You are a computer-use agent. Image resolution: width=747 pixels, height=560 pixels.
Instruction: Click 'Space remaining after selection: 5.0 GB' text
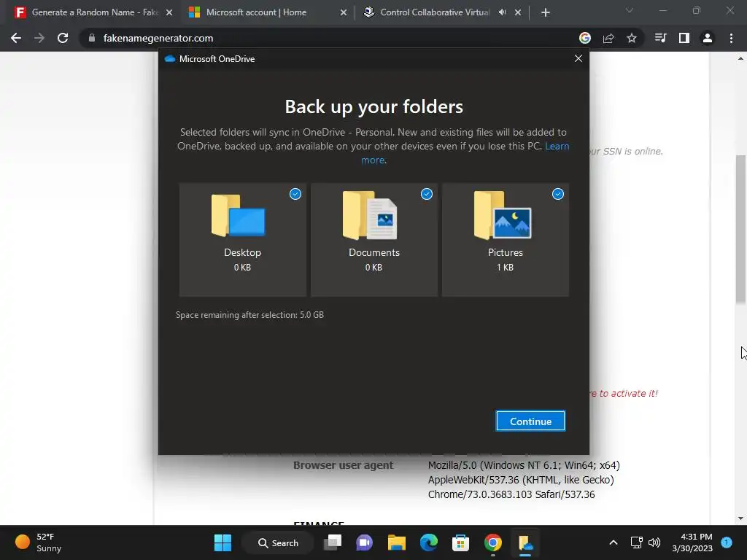249,315
